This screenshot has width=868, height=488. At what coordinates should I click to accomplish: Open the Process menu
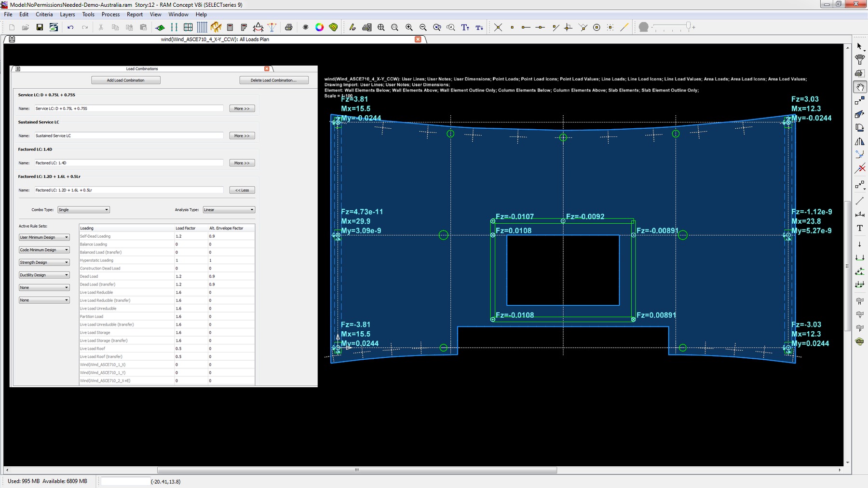[110, 14]
